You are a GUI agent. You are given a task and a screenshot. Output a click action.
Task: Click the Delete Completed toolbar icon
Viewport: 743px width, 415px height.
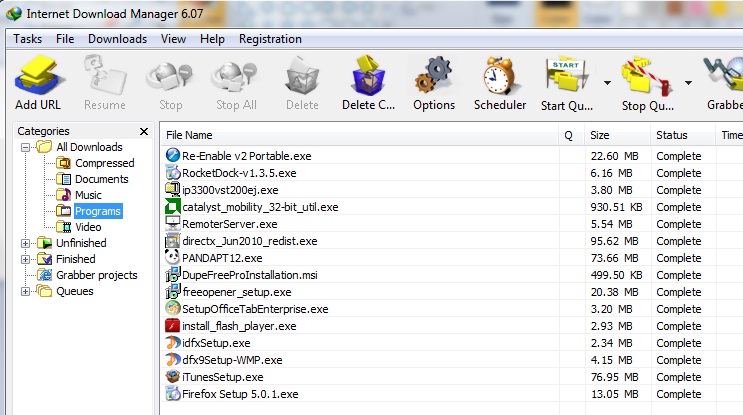tap(368, 75)
